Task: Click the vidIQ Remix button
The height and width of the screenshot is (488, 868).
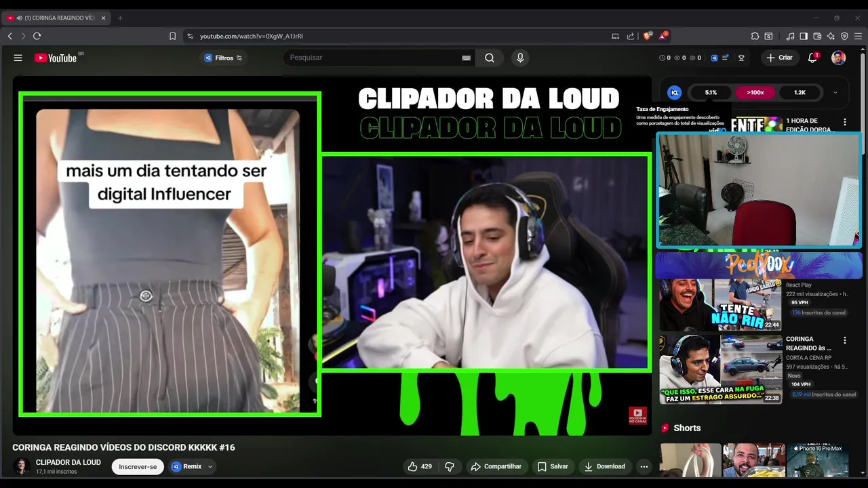Action: (186, 466)
